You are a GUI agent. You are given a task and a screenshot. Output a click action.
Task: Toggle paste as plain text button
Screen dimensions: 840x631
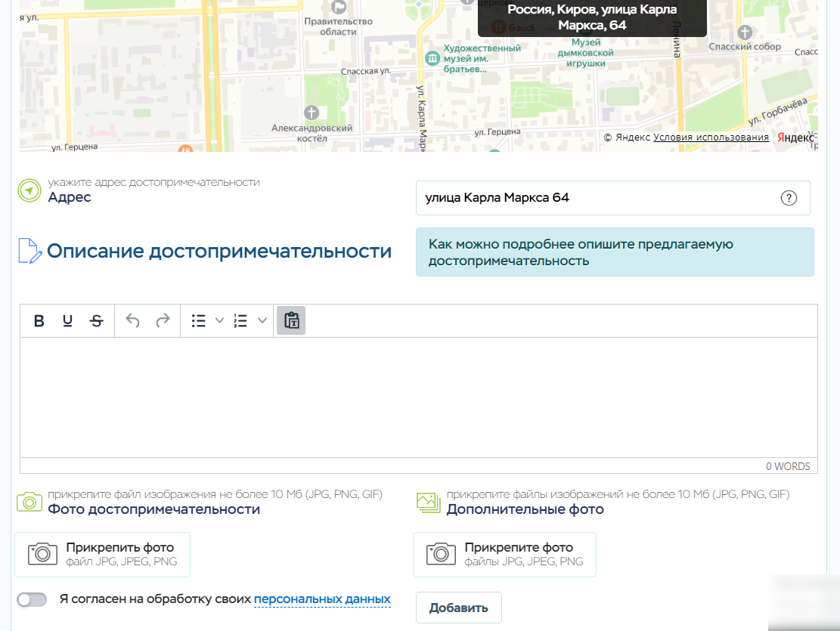point(291,321)
